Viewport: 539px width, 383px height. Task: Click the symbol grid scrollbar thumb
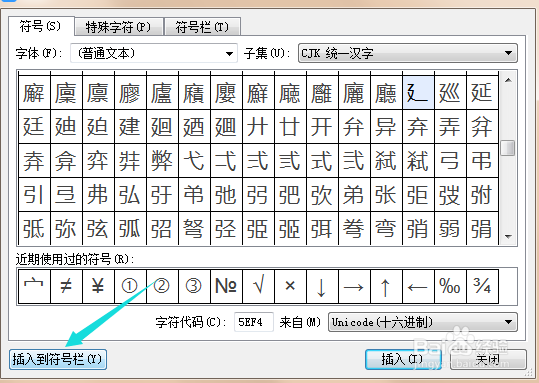pyautogui.click(x=509, y=148)
